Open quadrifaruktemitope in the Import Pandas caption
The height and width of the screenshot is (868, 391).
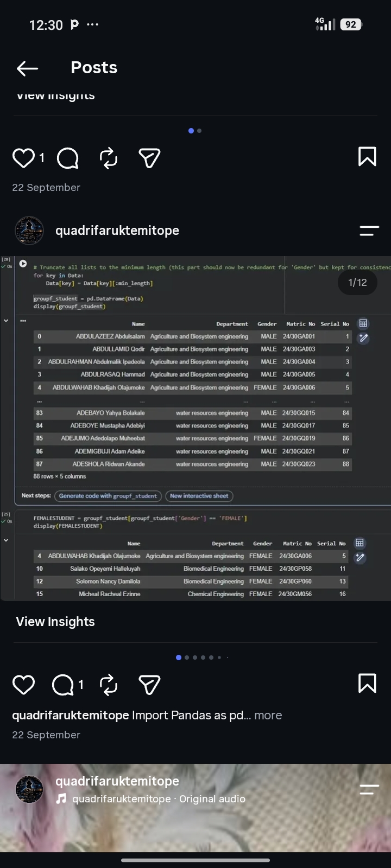[71, 716]
